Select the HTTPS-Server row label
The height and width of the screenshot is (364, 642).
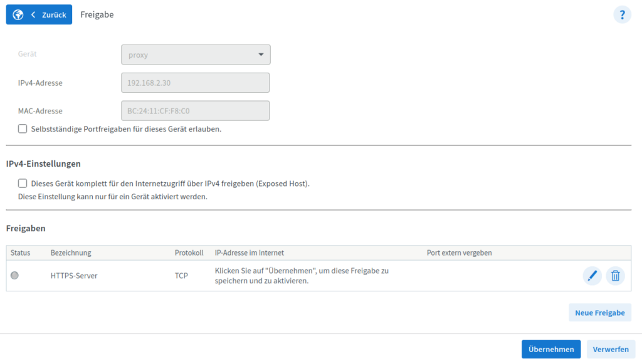coord(74,276)
